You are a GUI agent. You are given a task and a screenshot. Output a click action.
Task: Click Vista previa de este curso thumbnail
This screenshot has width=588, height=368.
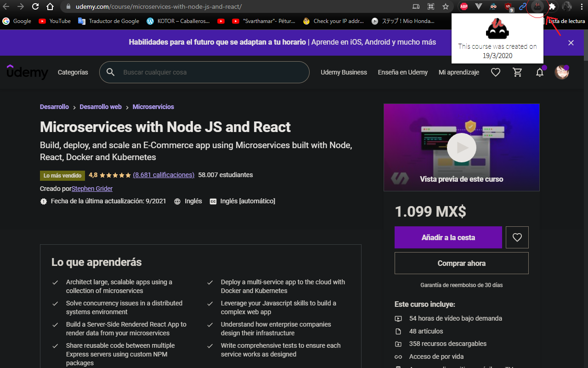462,147
